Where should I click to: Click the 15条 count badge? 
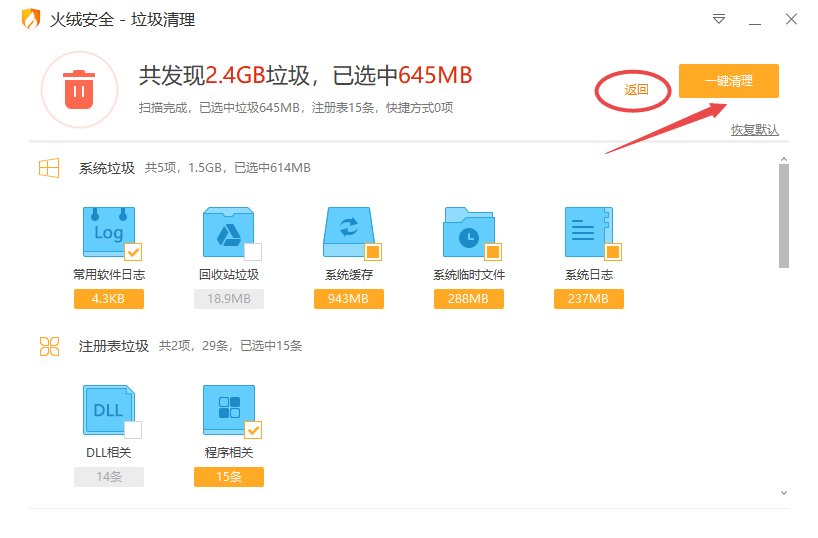point(228,477)
